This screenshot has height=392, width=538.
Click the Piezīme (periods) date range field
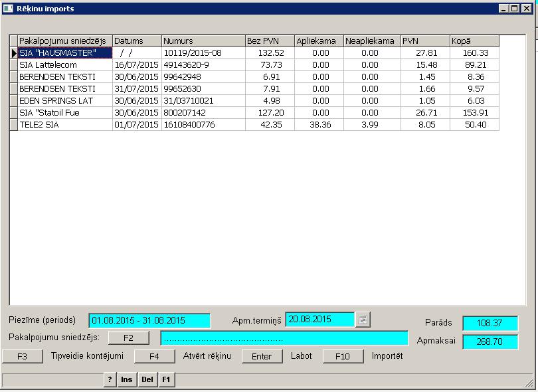(149, 321)
